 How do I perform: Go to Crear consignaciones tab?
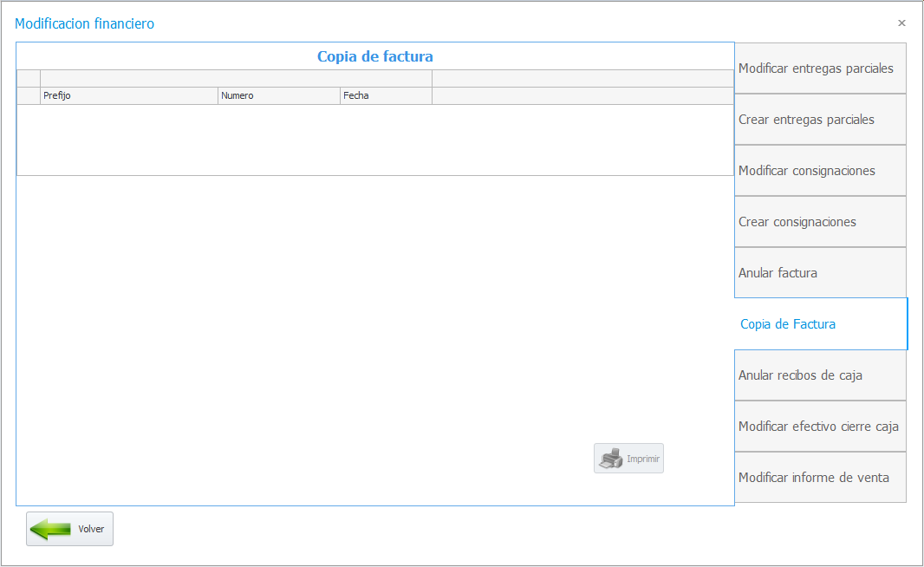pos(820,222)
